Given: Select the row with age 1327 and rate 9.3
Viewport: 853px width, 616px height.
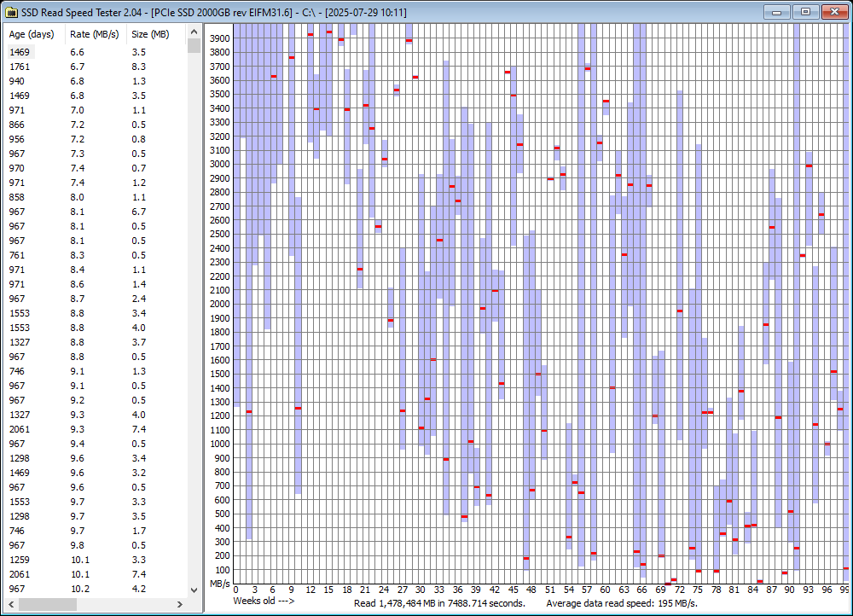Looking at the screenshot, I should coord(96,415).
